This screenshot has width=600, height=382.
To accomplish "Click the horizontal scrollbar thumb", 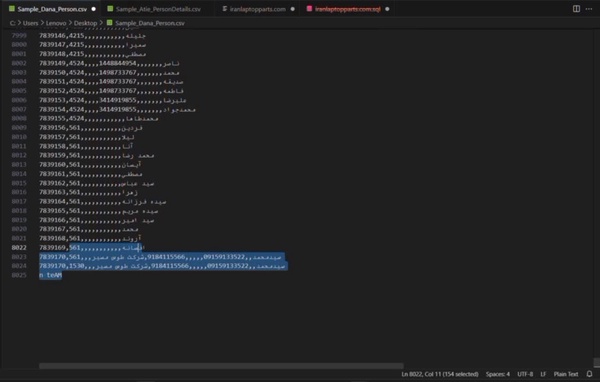I will pos(221,366).
